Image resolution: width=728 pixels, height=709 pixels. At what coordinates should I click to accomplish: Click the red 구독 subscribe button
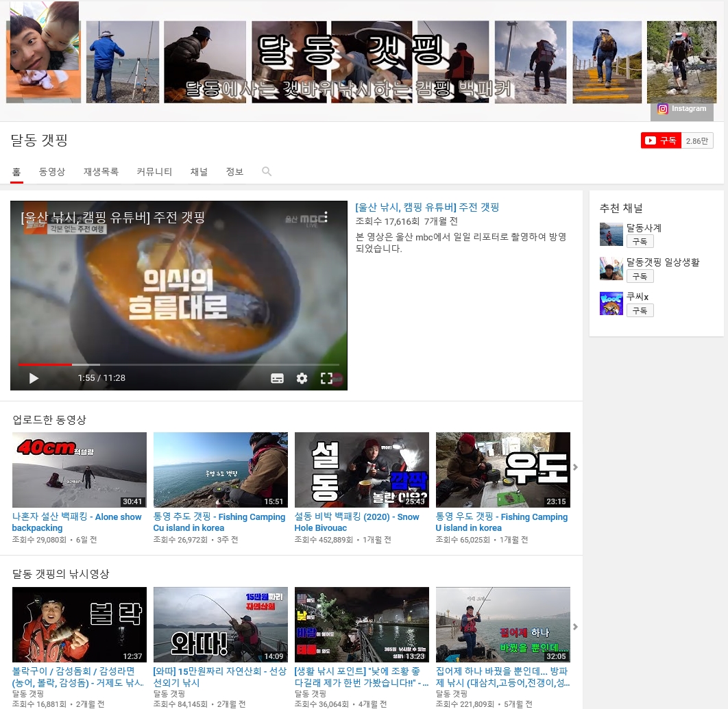tap(662, 140)
